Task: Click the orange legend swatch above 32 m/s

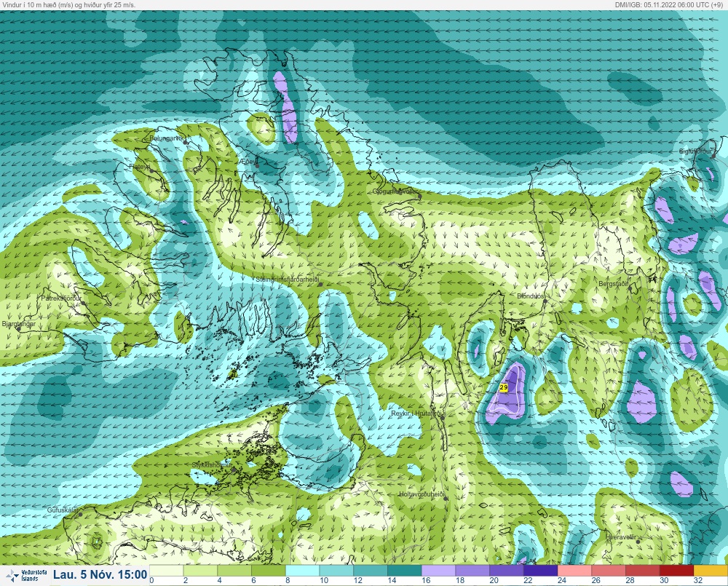Action: click(711, 570)
